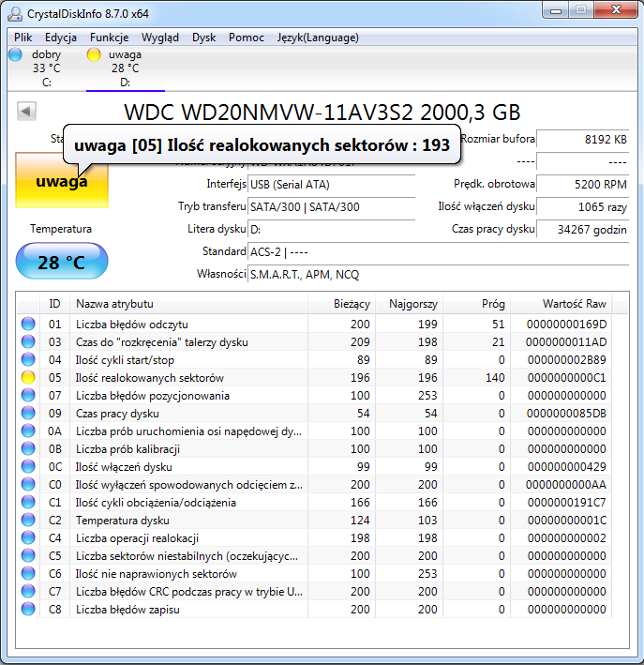Select row 'Liczba błędów zapisu'

pos(315,609)
